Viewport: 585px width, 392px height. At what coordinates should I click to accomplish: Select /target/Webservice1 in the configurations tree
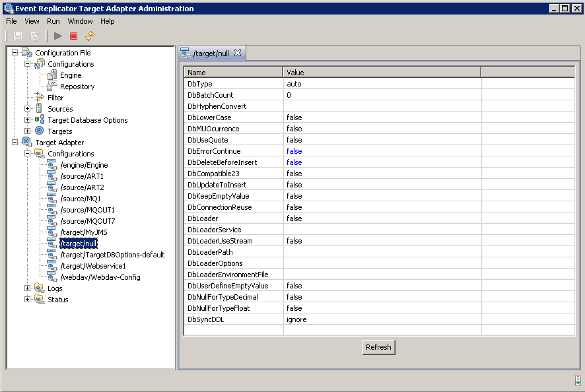92,266
